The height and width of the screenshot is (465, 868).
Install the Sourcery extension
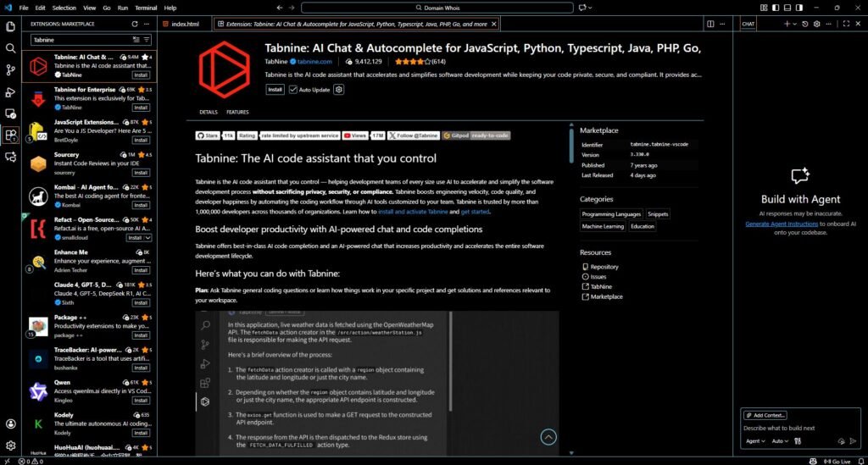pos(142,173)
